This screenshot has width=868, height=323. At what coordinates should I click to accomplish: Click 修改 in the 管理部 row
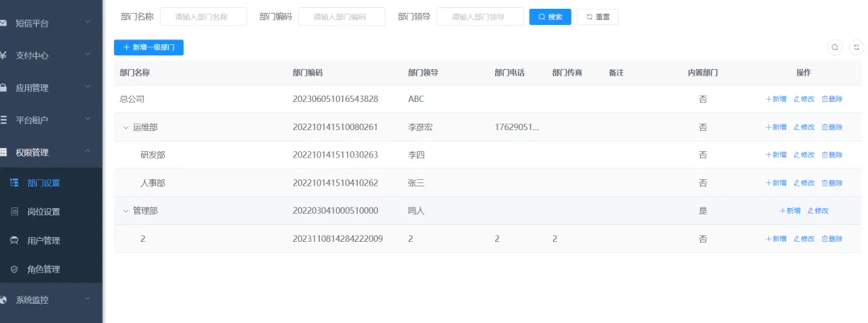pyautogui.click(x=818, y=211)
